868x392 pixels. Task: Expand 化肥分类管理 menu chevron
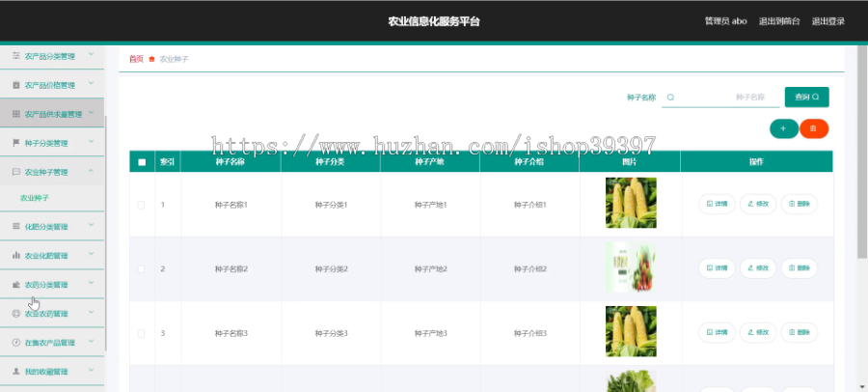click(x=92, y=225)
